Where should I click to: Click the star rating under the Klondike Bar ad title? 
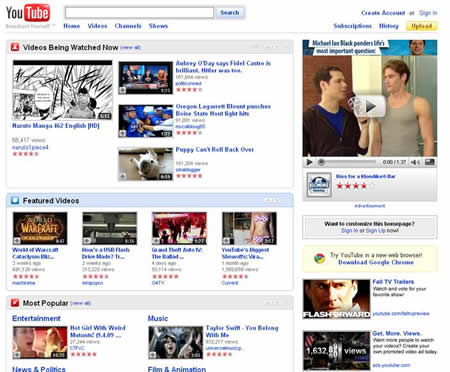pos(355,186)
